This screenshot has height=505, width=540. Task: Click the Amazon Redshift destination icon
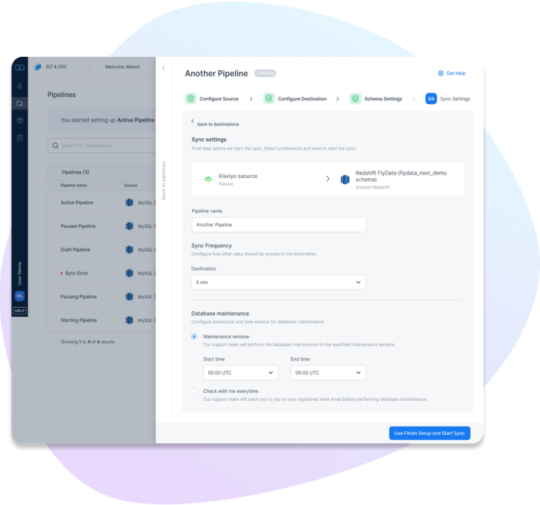click(345, 179)
